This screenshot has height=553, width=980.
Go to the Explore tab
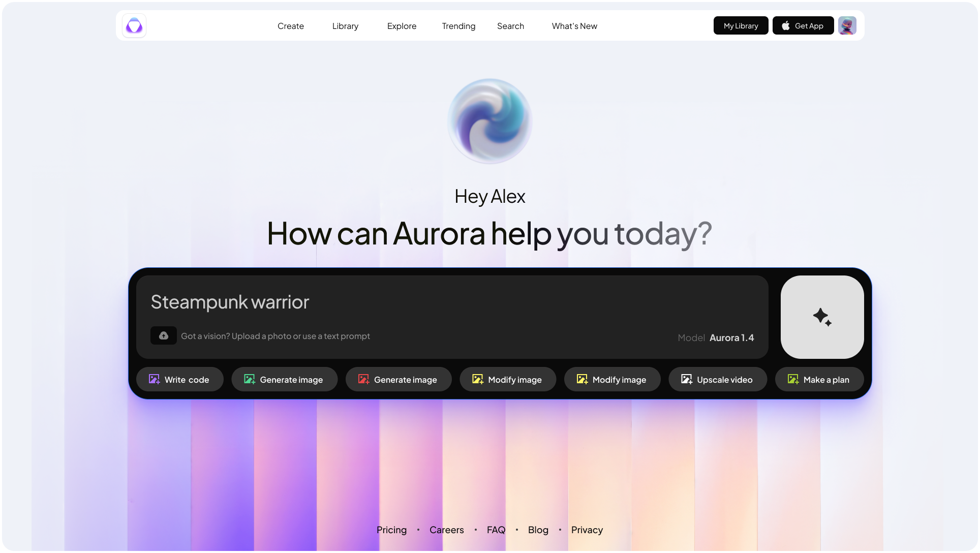point(402,26)
